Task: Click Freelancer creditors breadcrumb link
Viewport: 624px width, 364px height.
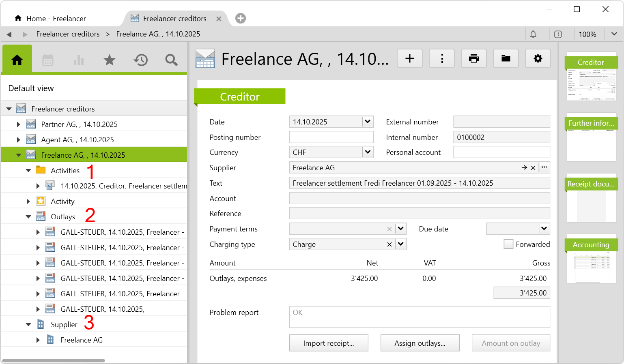Action: [x=68, y=34]
